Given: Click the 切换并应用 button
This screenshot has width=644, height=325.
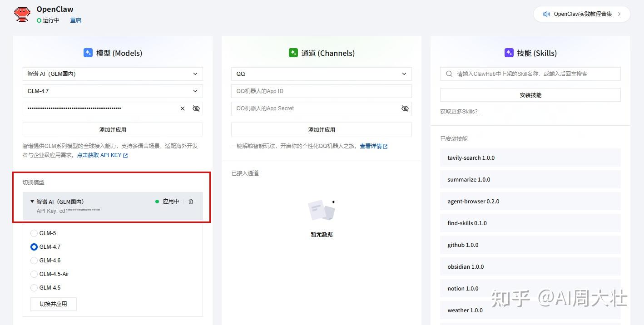Looking at the screenshot, I should point(54,304).
